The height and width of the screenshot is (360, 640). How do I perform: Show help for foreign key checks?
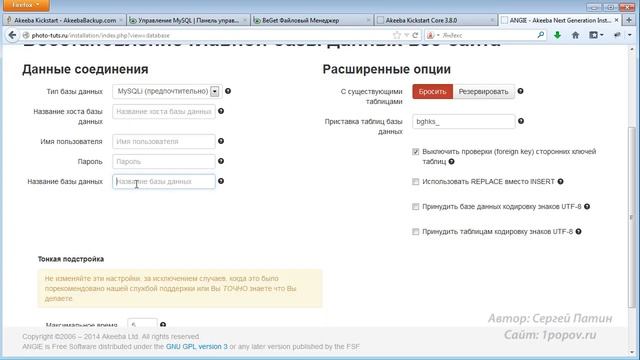(451, 162)
